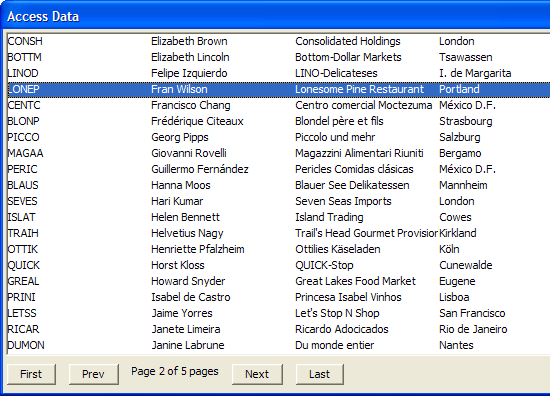Jump to the Last page
The width and height of the screenshot is (550, 396).
click(x=320, y=374)
